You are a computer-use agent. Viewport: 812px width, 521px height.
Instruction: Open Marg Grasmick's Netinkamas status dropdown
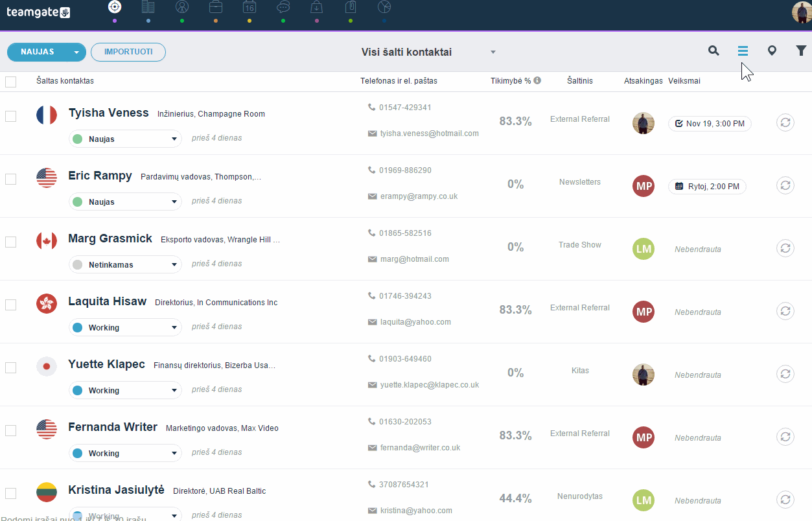pyautogui.click(x=125, y=264)
